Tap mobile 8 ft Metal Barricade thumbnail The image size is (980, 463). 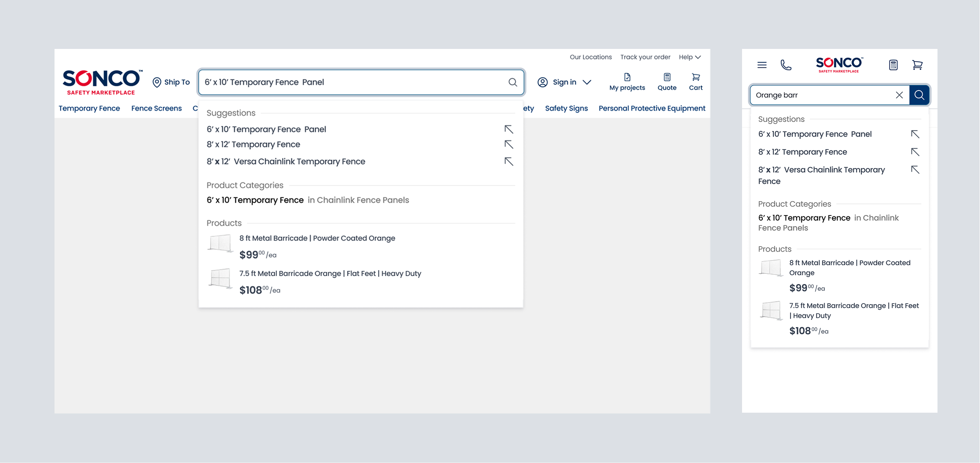click(x=771, y=268)
